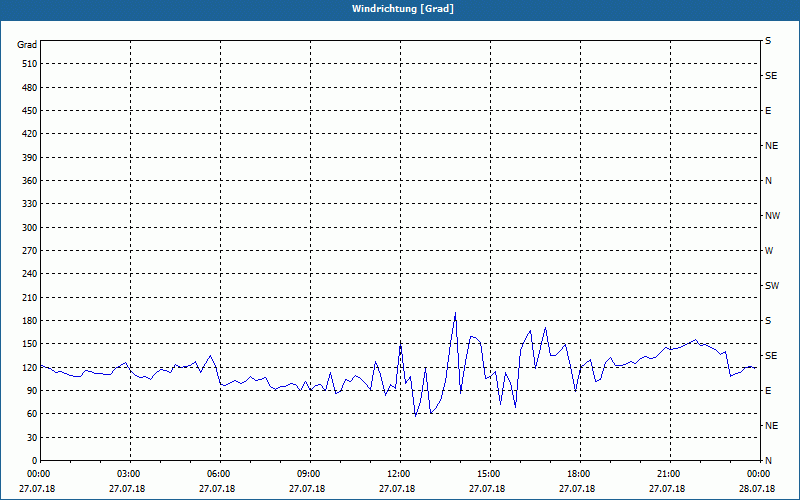Click the 03:00 time label
This screenshot has height=500, width=800.
[x=130, y=474]
